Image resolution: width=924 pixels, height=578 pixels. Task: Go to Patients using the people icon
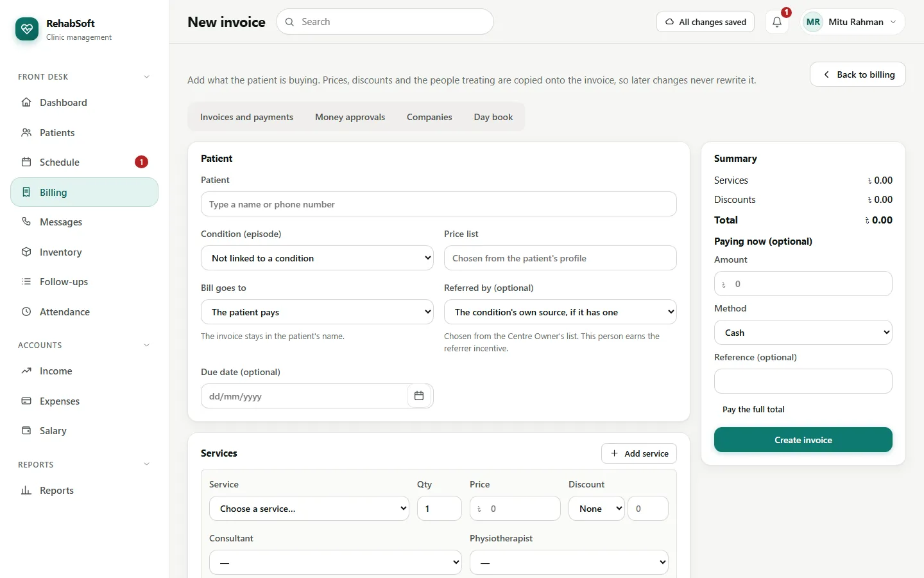[26, 132]
